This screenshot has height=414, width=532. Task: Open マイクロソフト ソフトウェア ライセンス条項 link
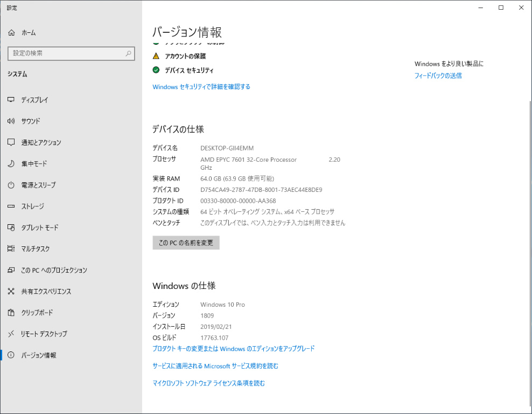click(209, 383)
